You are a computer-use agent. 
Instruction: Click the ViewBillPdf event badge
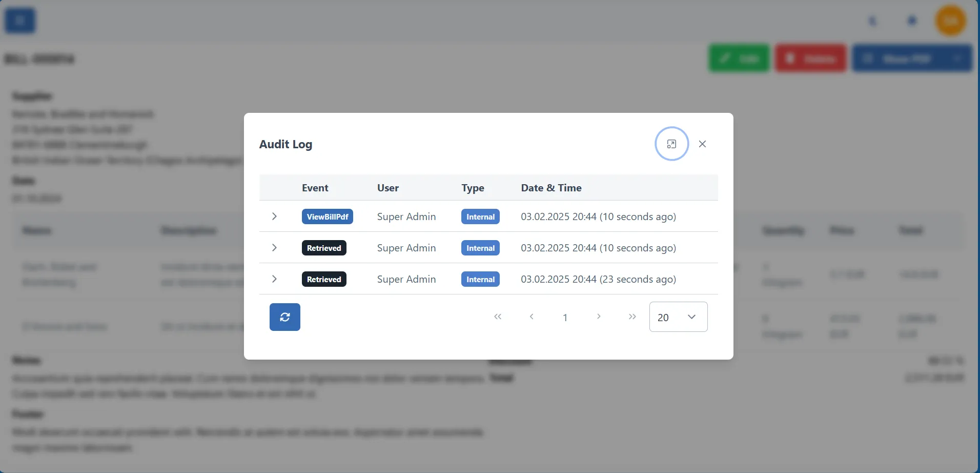[327, 216]
